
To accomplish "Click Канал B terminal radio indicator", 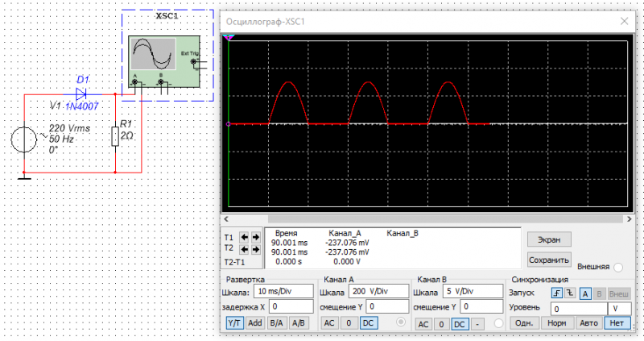I will point(498,323).
